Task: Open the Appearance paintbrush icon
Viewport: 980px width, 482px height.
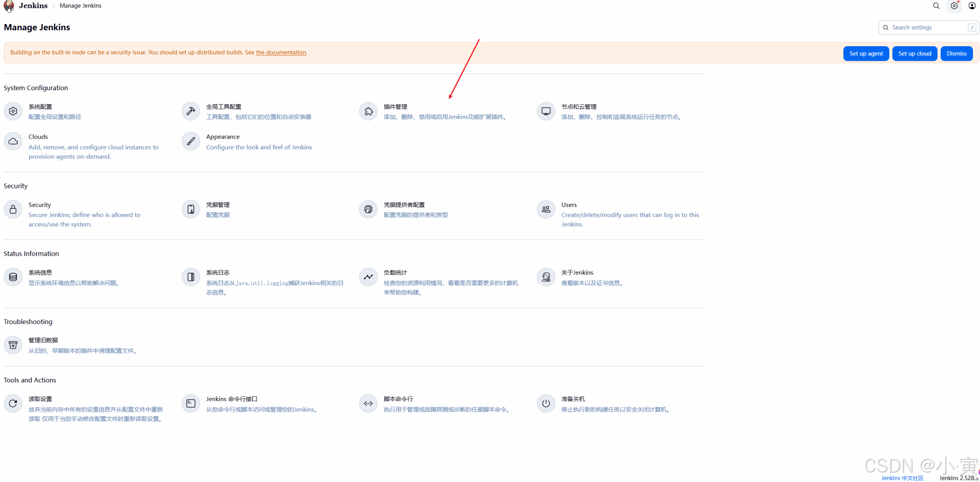Action: point(191,141)
